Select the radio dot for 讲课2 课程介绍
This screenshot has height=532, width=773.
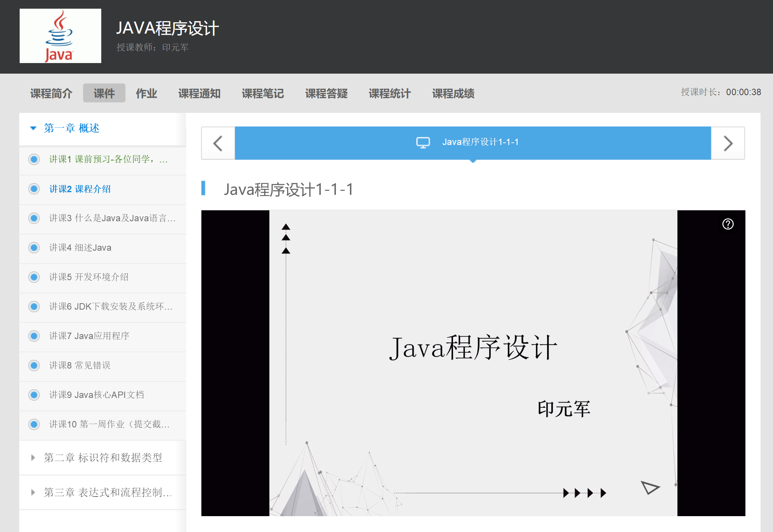[34, 189]
